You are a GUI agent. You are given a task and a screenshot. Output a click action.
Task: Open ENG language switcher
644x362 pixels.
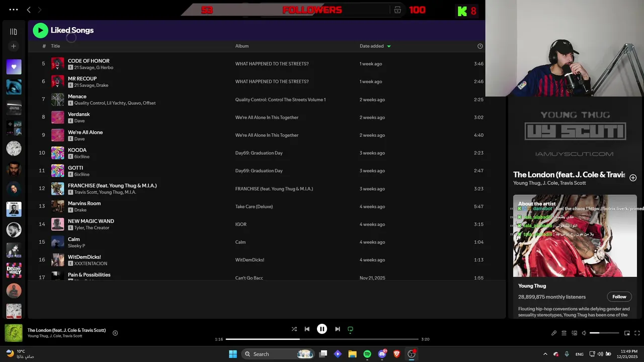580,354
